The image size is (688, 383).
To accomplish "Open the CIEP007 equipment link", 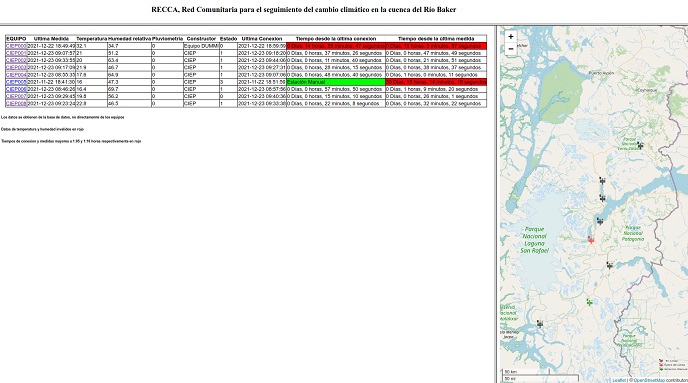I will [x=16, y=96].
